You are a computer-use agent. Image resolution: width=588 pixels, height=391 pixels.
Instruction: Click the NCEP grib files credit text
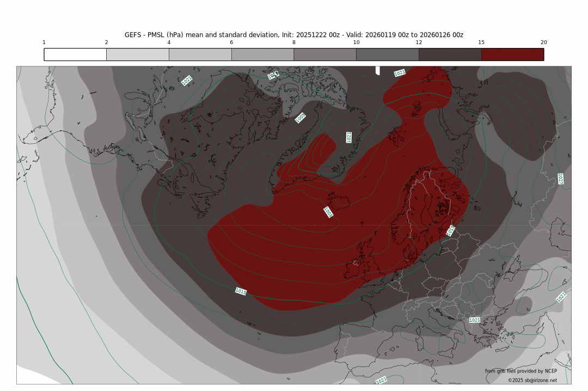click(520, 371)
